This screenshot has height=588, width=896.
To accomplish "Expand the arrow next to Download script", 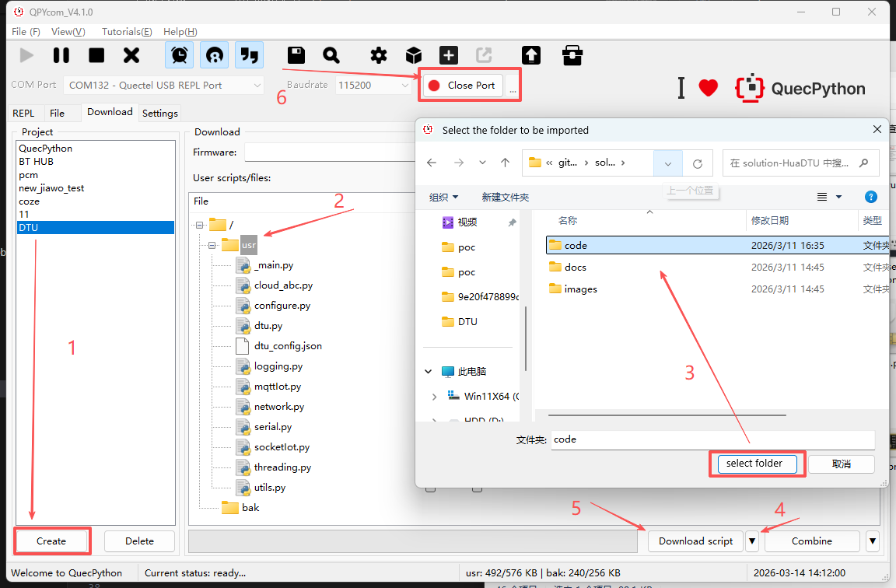I will tap(751, 541).
